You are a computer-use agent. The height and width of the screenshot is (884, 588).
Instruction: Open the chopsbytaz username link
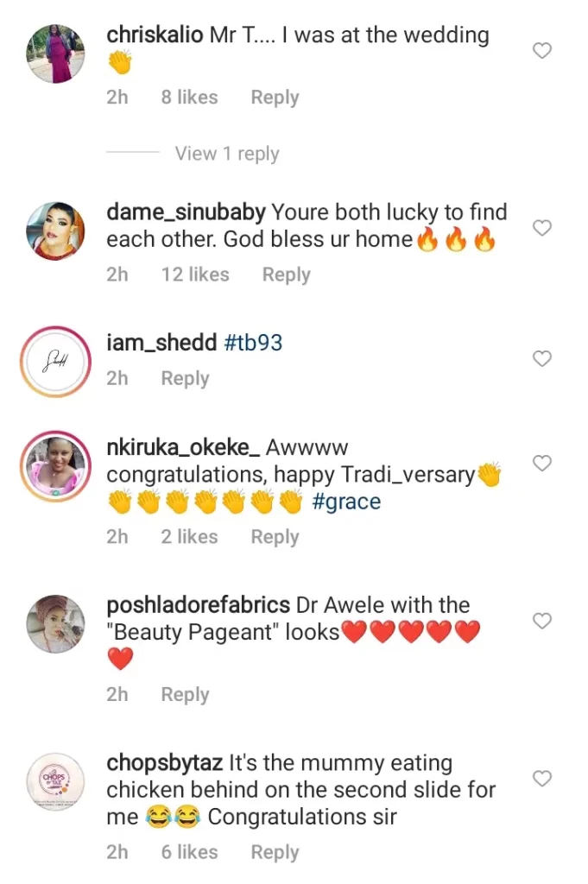tap(164, 763)
